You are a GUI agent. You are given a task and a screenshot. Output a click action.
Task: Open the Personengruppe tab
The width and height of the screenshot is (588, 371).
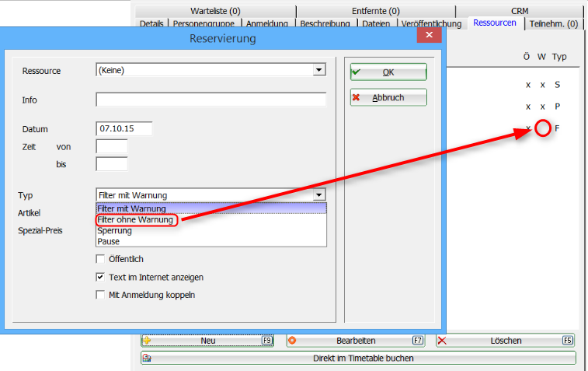[x=204, y=23]
